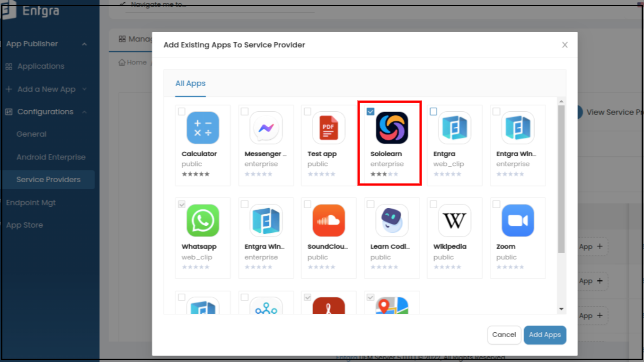
Task: Open App Store in sidebar
Action: tap(25, 225)
